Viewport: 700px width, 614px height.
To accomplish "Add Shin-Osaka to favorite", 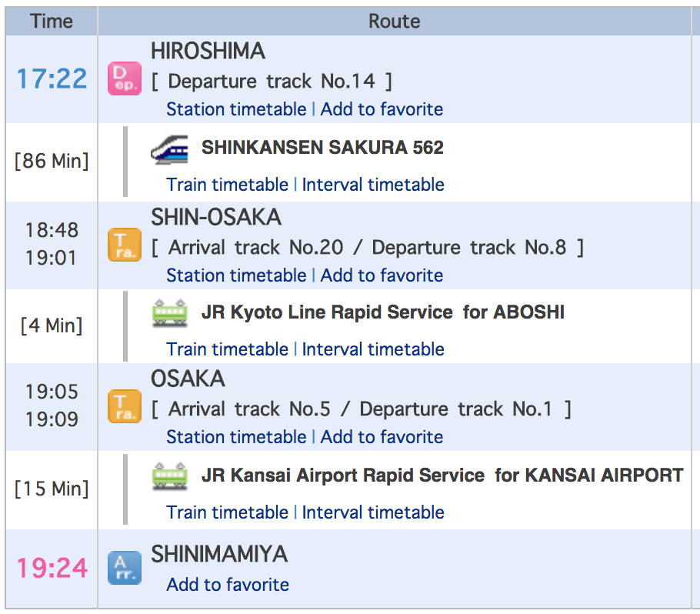I will [x=382, y=275].
